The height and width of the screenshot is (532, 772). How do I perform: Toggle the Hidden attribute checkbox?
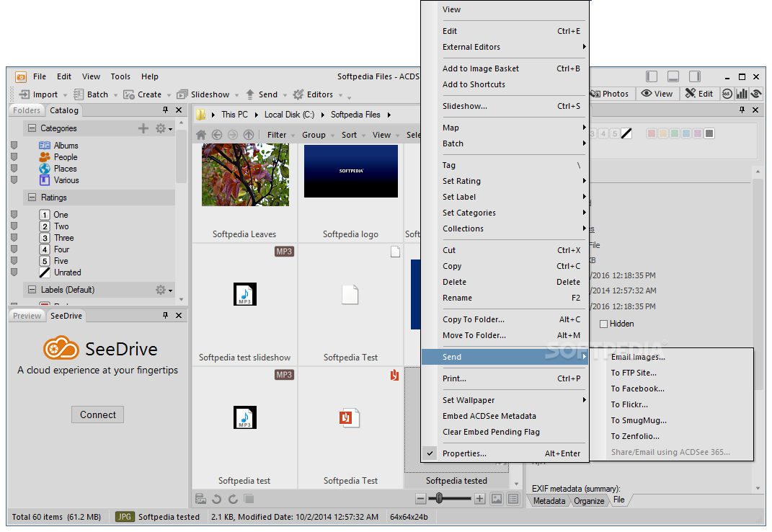coord(603,324)
